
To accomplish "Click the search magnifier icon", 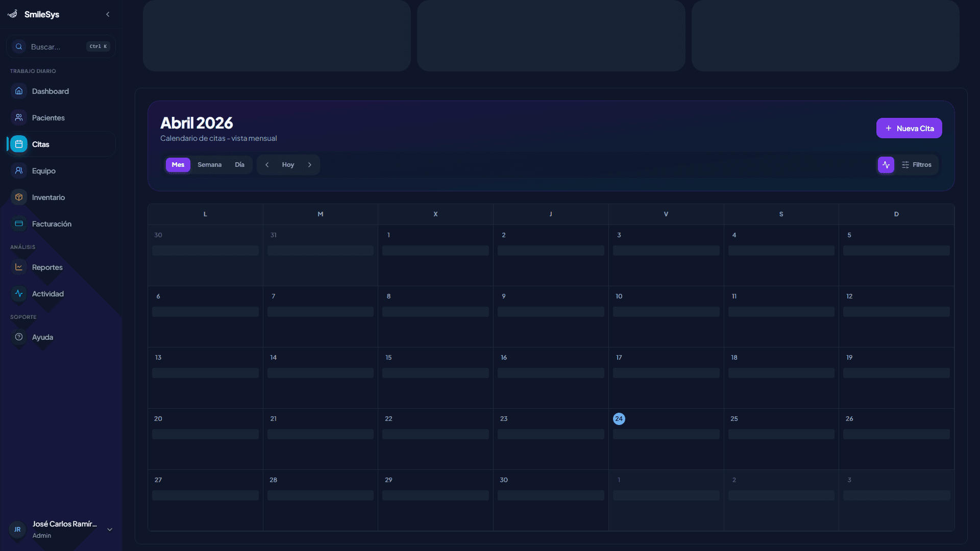I will point(19,46).
